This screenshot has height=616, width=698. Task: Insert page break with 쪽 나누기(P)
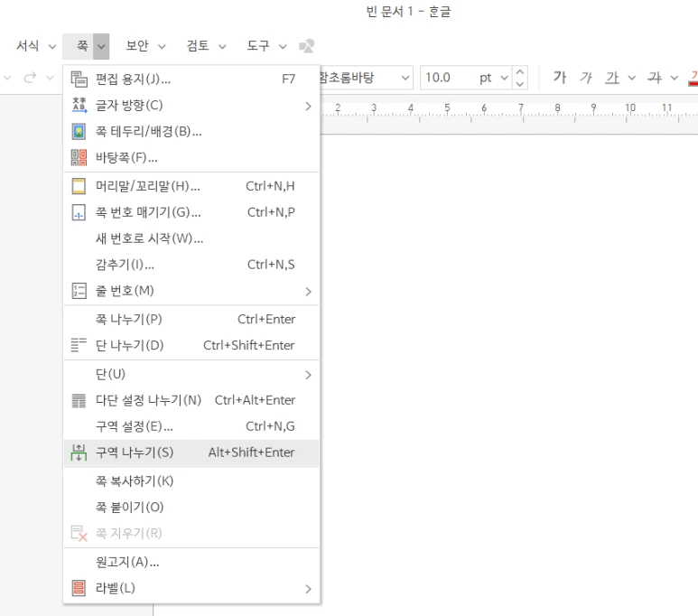pos(191,320)
